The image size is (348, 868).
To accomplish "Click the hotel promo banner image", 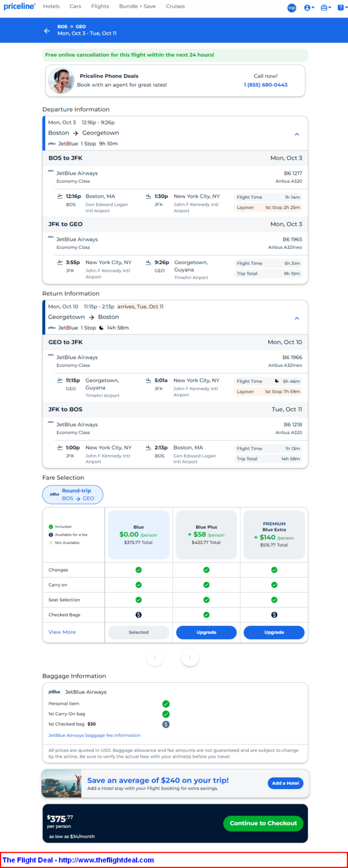I will [62, 784].
